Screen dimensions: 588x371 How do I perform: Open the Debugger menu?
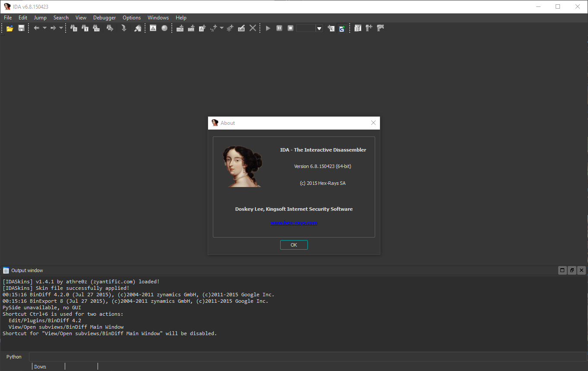tap(104, 18)
